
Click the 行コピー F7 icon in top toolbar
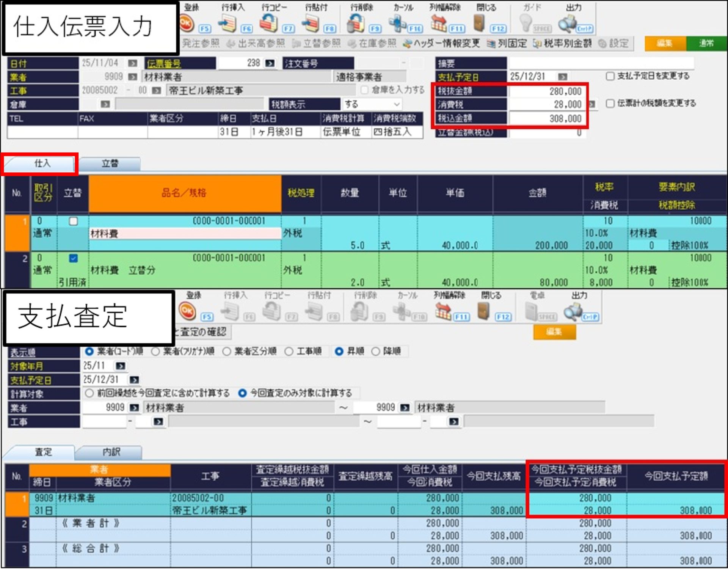(x=268, y=24)
